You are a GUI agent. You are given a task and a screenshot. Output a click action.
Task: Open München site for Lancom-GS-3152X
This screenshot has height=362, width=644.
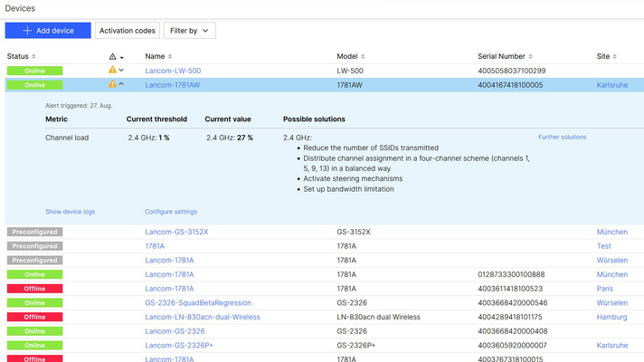[x=612, y=232]
